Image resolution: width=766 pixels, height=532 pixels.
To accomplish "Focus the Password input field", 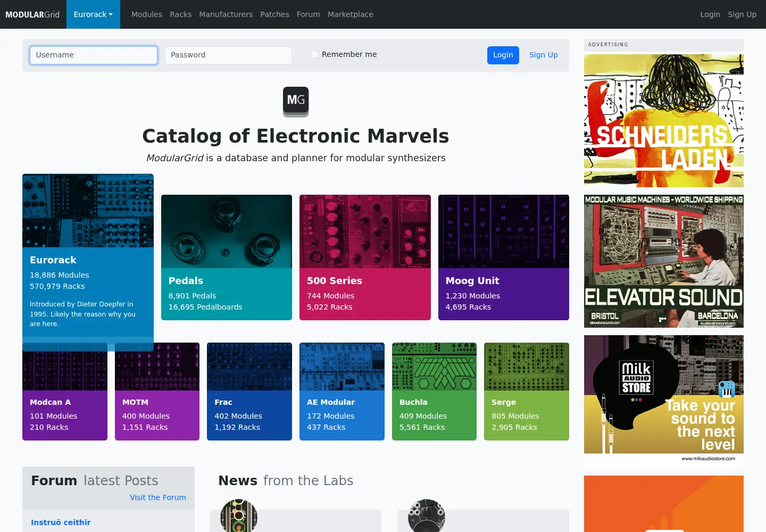I will [x=228, y=55].
